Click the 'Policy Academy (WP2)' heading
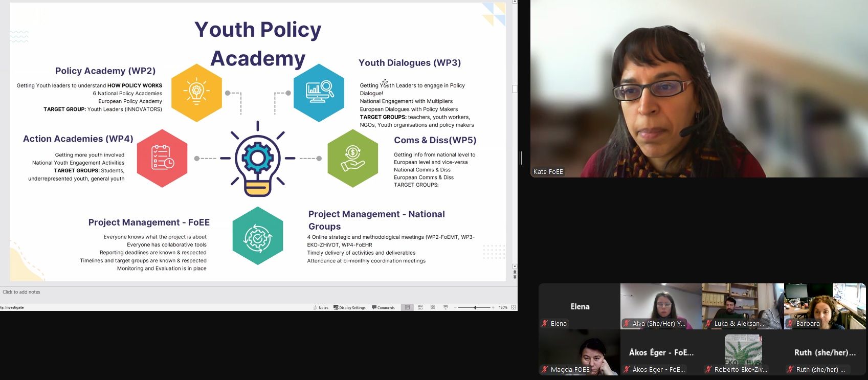This screenshot has height=380, width=868. (105, 71)
